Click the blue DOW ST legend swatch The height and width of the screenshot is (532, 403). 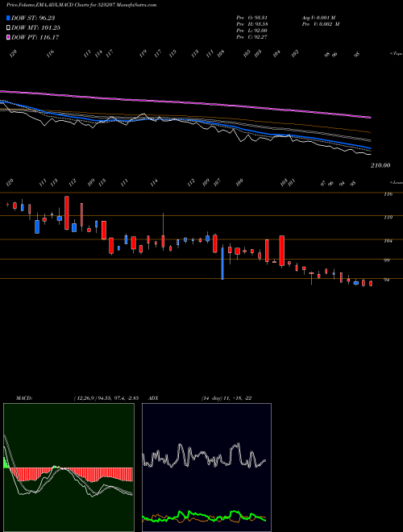point(9,18)
